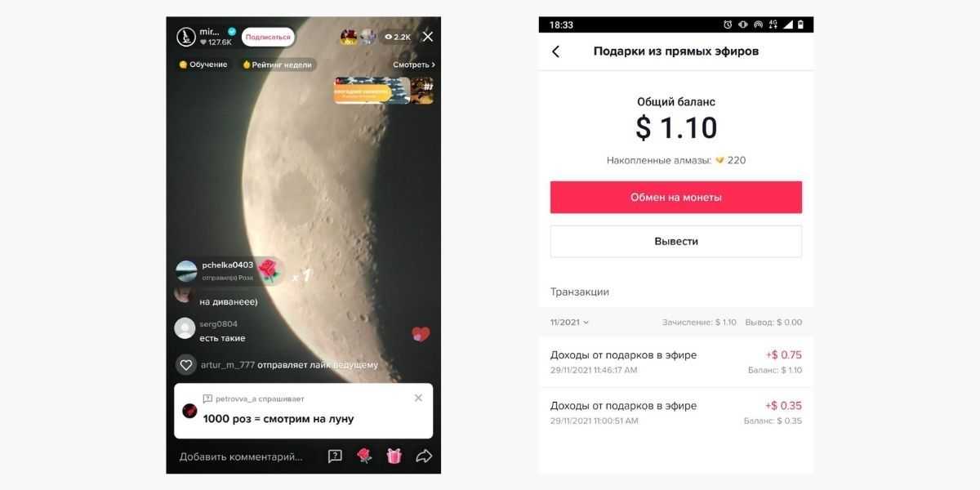The image size is (980, 490).
Task: Tap the red heart like reaction
Action: pyautogui.click(x=420, y=334)
